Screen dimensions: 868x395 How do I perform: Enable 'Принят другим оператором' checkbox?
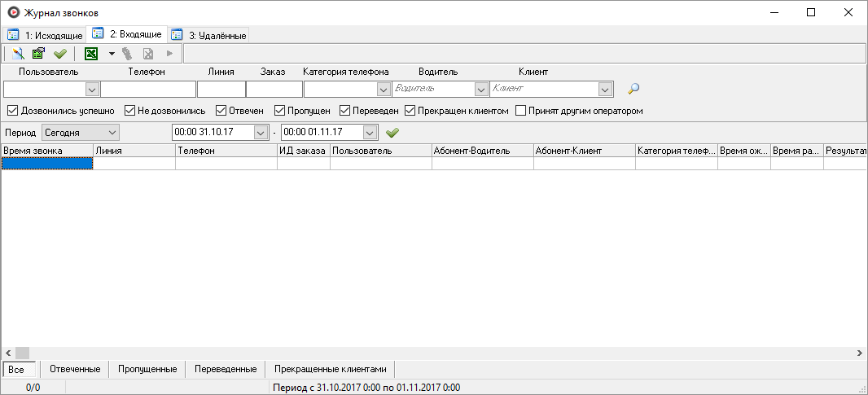(521, 111)
